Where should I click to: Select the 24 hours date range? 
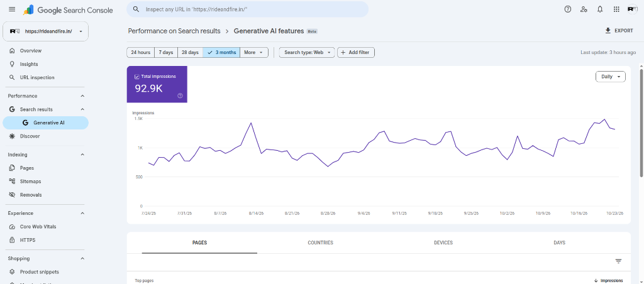coord(140,53)
